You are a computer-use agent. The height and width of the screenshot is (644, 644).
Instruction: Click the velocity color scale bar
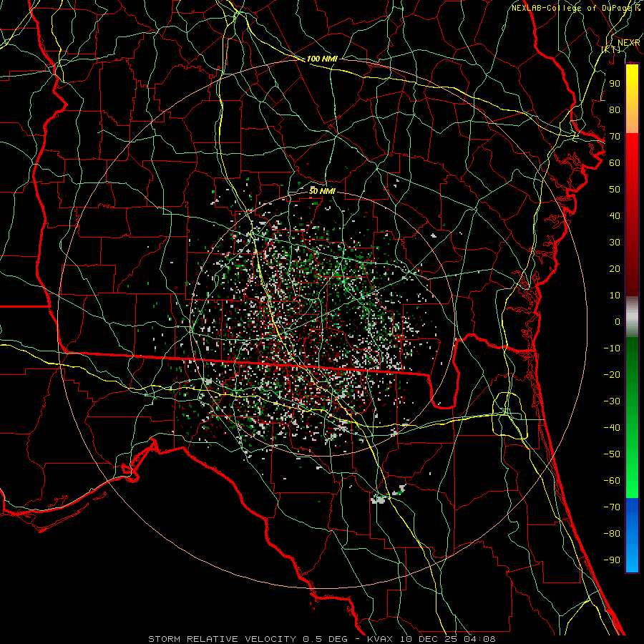tap(632, 318)
